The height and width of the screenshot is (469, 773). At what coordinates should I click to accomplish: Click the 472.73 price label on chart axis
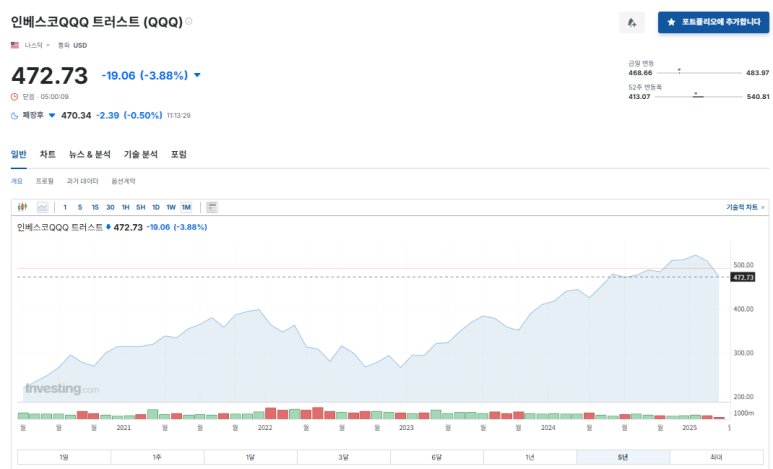click(743, 277)
